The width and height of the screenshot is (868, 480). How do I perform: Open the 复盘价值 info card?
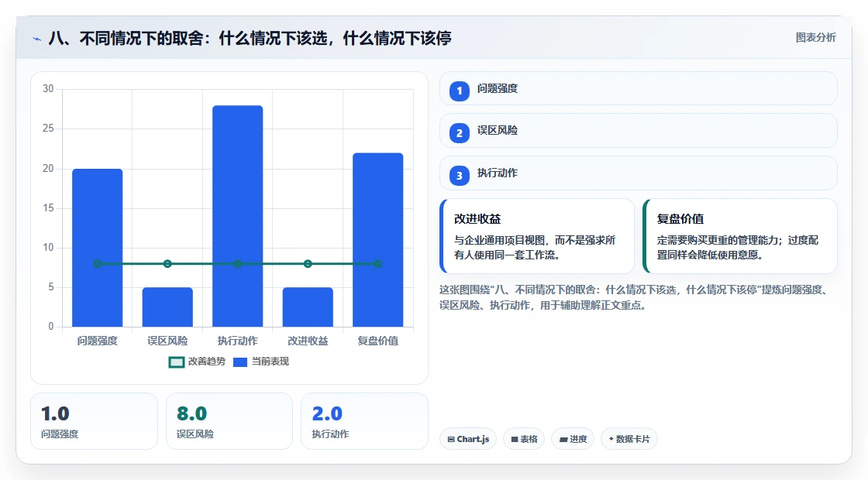click(x=740, y=236)
